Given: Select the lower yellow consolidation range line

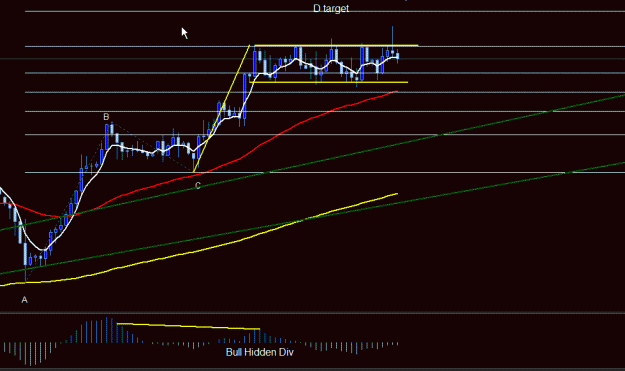Looking at the screenshot, I should [329, 82].
